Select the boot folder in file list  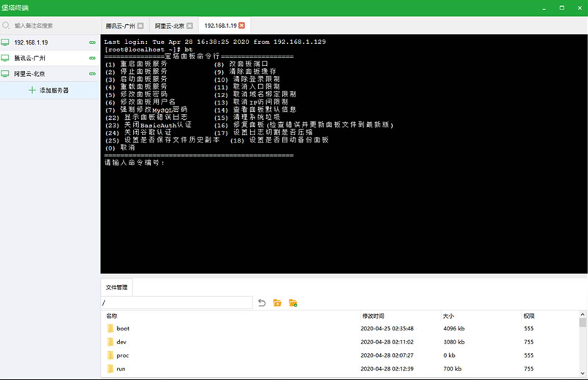point(123,329)
